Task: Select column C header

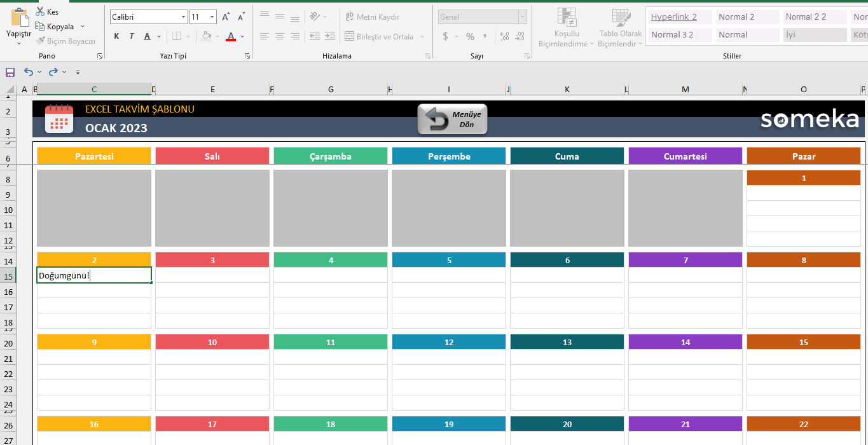Action: (x=94, y=90)
